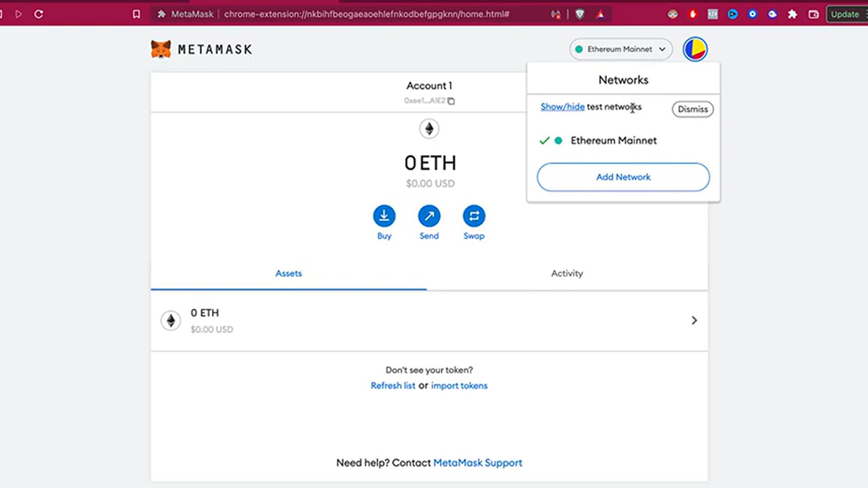868x488 pixels.
Task: Open the MetaMask Support link
Action: (x=478, y=463)
